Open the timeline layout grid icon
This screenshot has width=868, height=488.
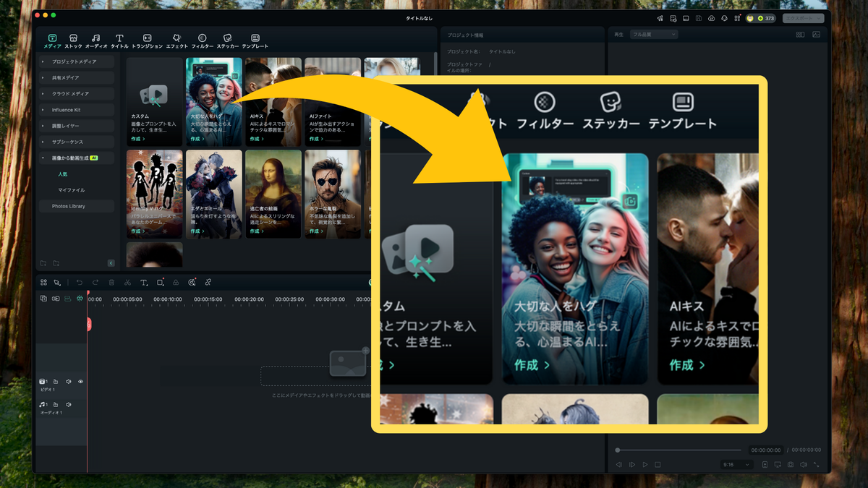pos(44,283)
